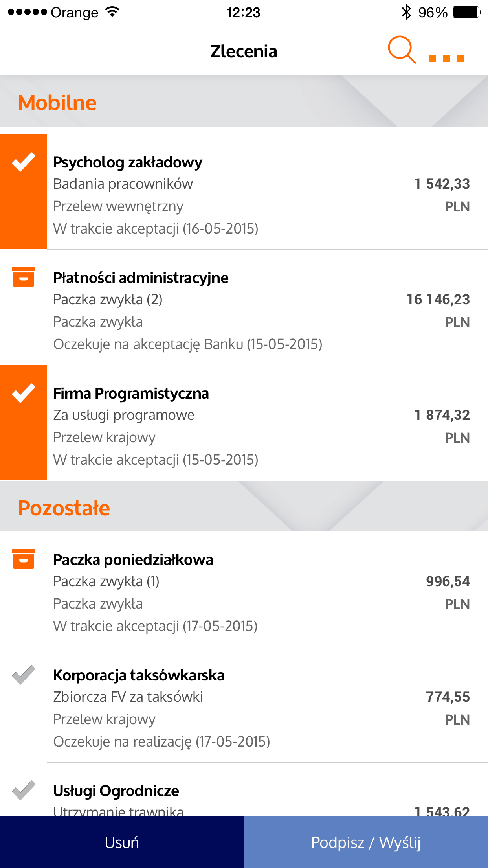
Task: Tap the Wi-Fi signal icon
Action: pos(112,12)
